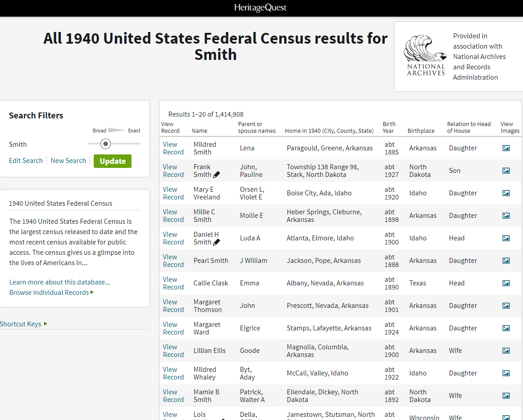This screenshot has width=523, height=420.
Task: Open image for Callie Clask
Action: pyautogui.click(x=506, y=283)
